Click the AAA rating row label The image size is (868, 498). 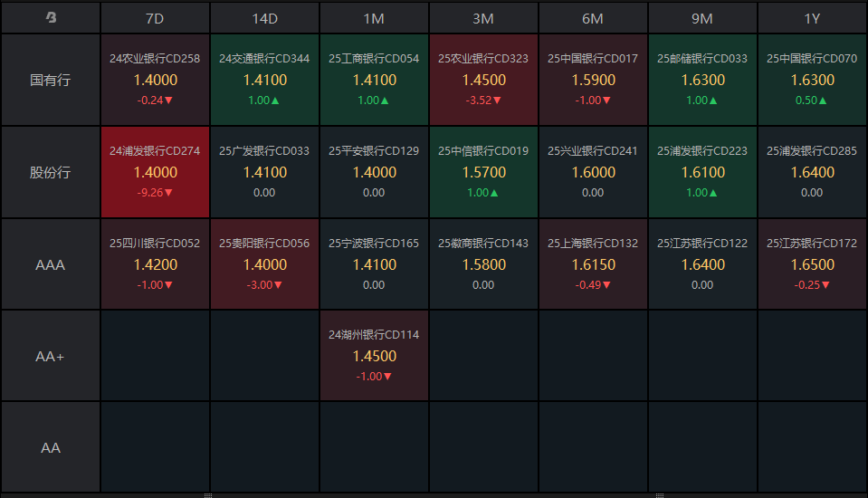coord(51,264)
